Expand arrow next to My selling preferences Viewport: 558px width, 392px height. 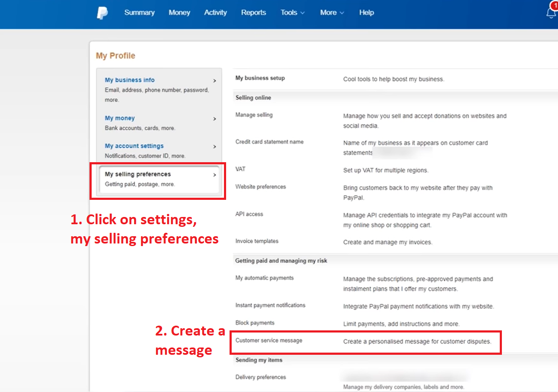215,175
